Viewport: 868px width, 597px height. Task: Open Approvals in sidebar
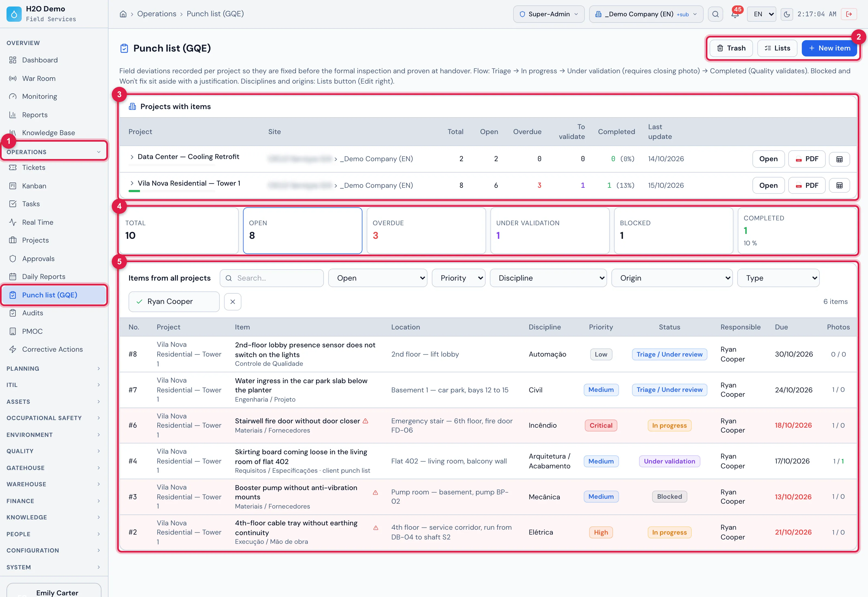pyautogui.click(x=54, y=259)
